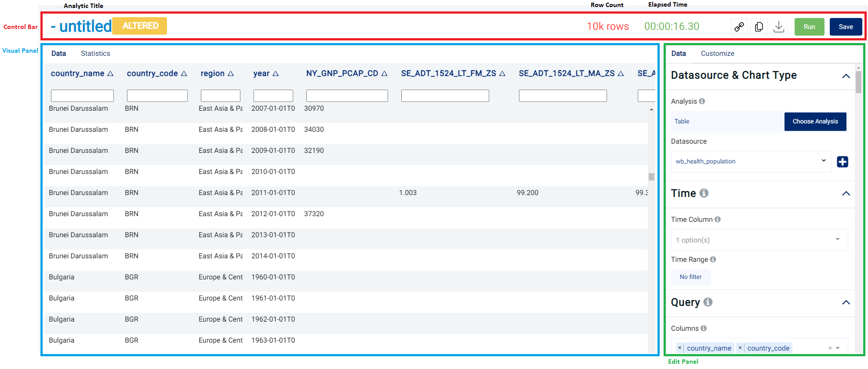Click the info icon beside Query heading

pyautogui.click(x=708, y=302)
